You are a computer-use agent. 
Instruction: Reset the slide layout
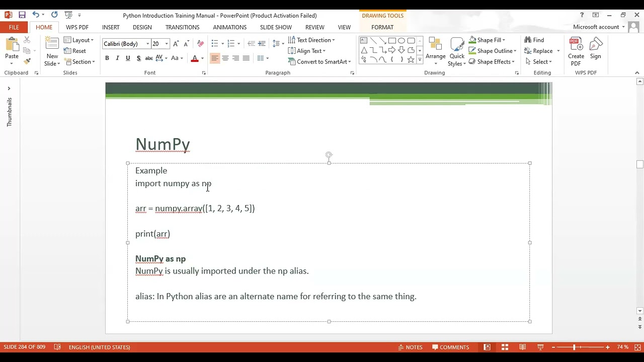(75, 51)
